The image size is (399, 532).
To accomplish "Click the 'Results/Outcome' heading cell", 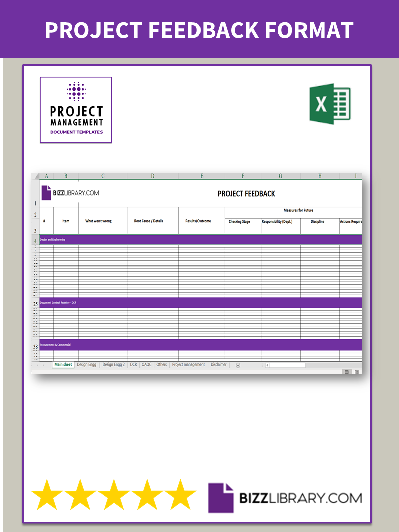I will [202, 221].
